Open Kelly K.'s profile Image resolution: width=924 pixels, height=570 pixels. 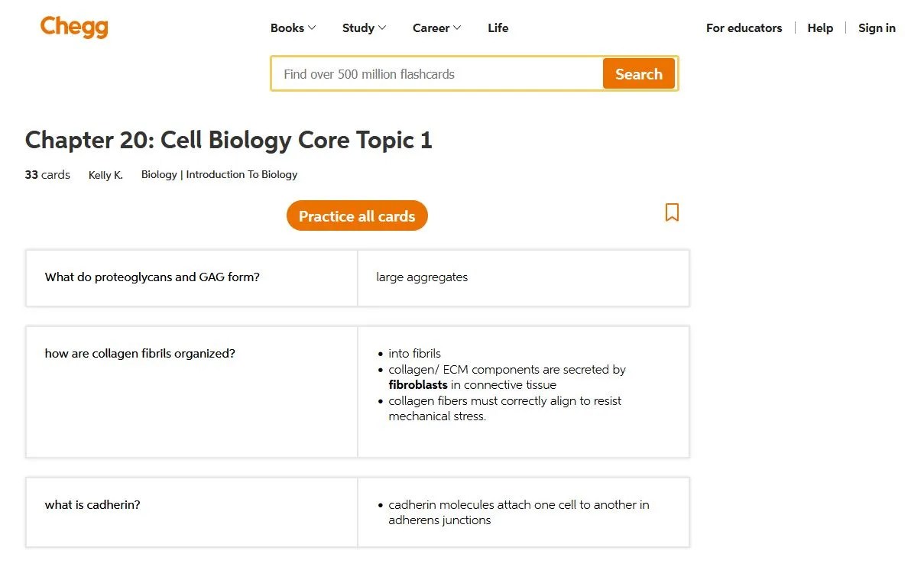tap(105, 174)
